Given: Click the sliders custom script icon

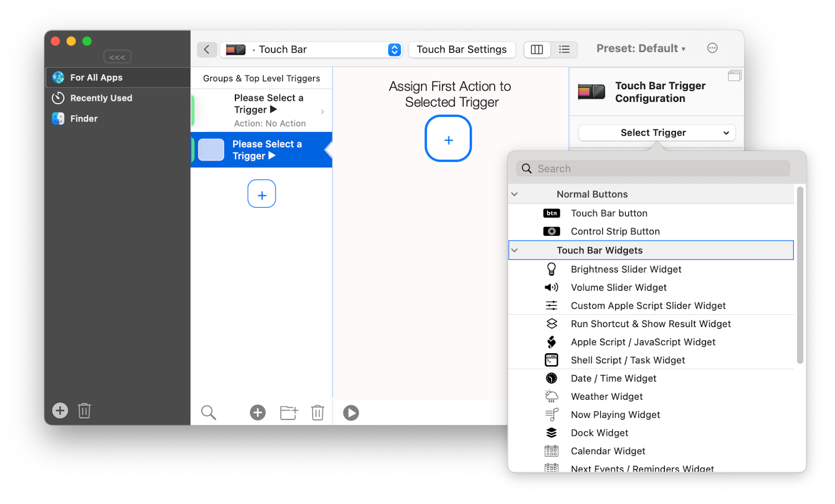Looking at the screenshot, I should 552,306.
